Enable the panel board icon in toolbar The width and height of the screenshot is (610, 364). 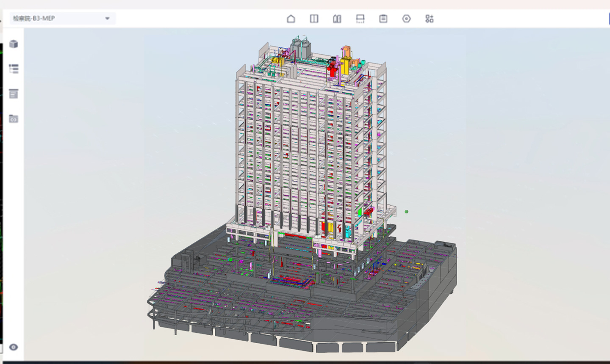[x=383, y=19]
